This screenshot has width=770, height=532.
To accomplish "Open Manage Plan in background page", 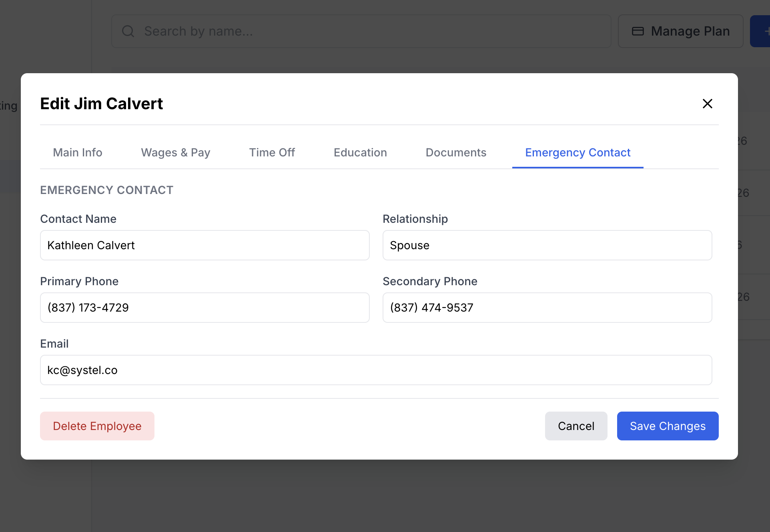I will 680,31.
